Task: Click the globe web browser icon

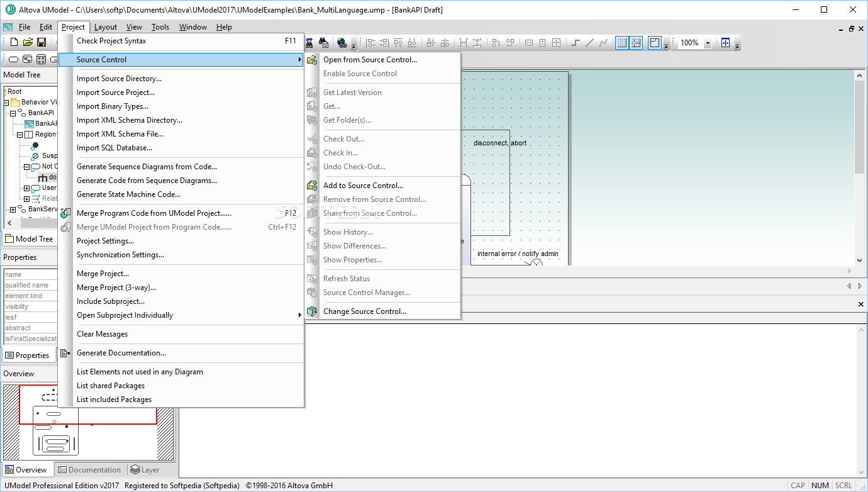Action: point(342,43)
